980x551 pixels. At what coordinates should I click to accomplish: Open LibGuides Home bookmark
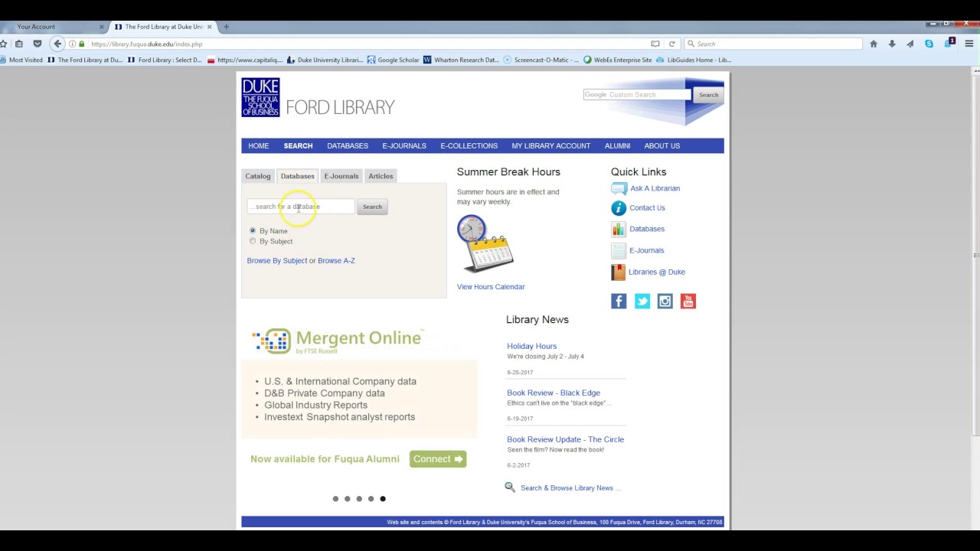click(694, 60)
